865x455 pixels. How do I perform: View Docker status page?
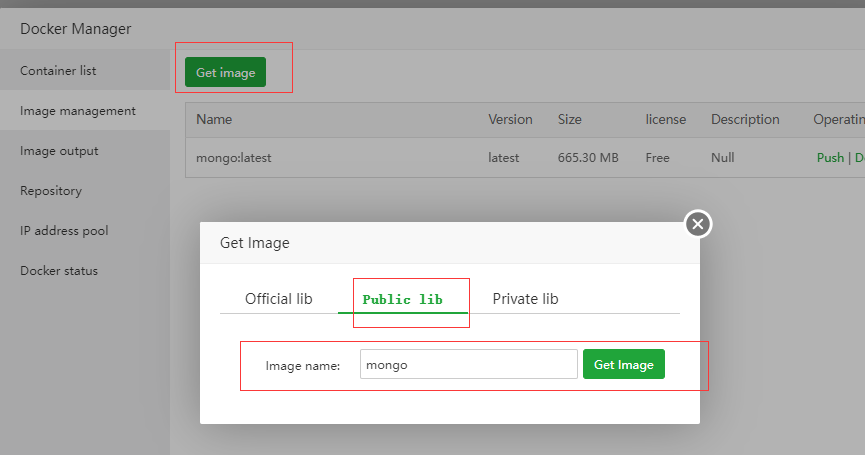pos(59,271)
